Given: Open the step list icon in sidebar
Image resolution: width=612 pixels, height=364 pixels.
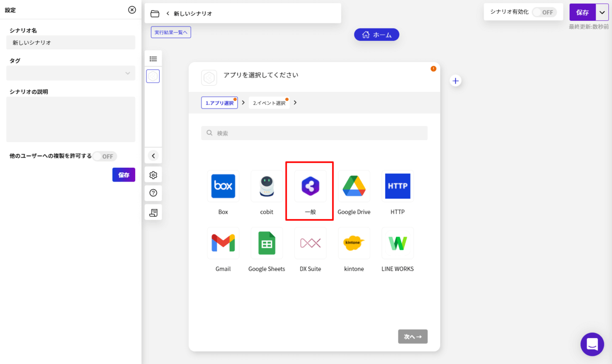Looking at the screenshot, I should coord(153,59).
